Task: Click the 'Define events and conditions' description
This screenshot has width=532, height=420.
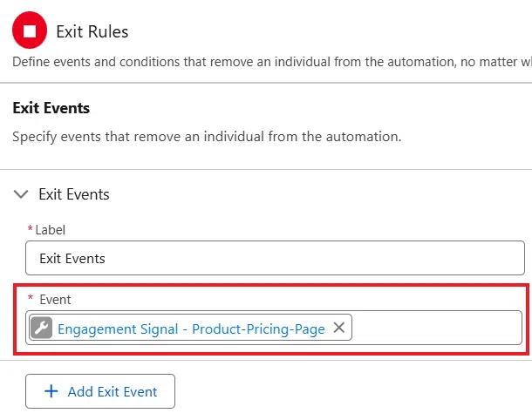Action: coord(272,62)
